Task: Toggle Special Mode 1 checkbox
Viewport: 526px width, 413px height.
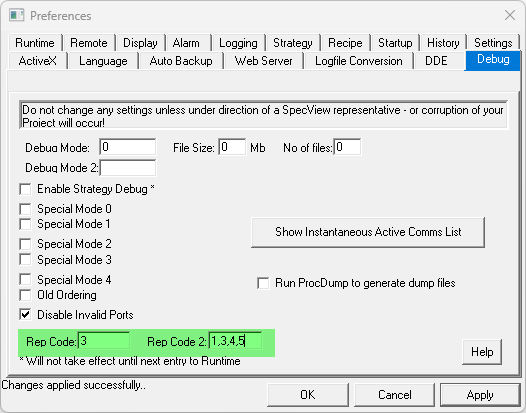Action: [25, 224]
